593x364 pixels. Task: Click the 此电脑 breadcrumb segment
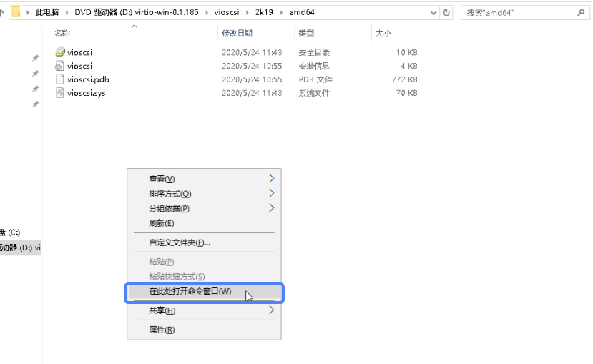click(x=47, y=12)
